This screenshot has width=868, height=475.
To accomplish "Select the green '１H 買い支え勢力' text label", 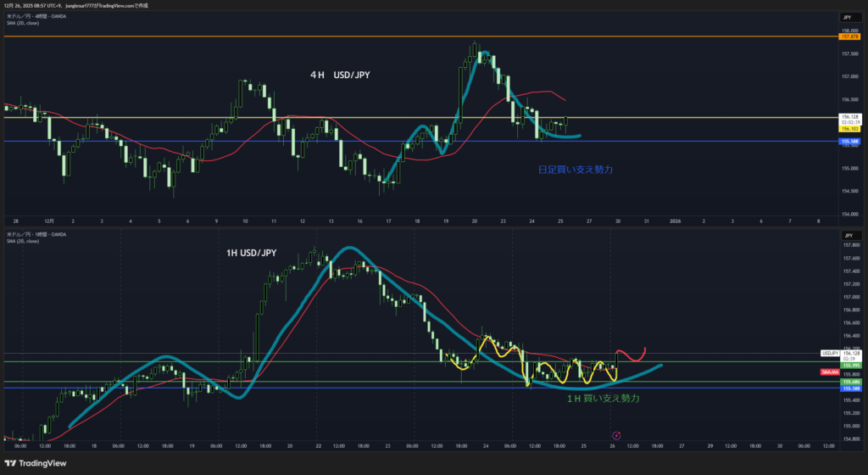I will [x=603, y=398].
